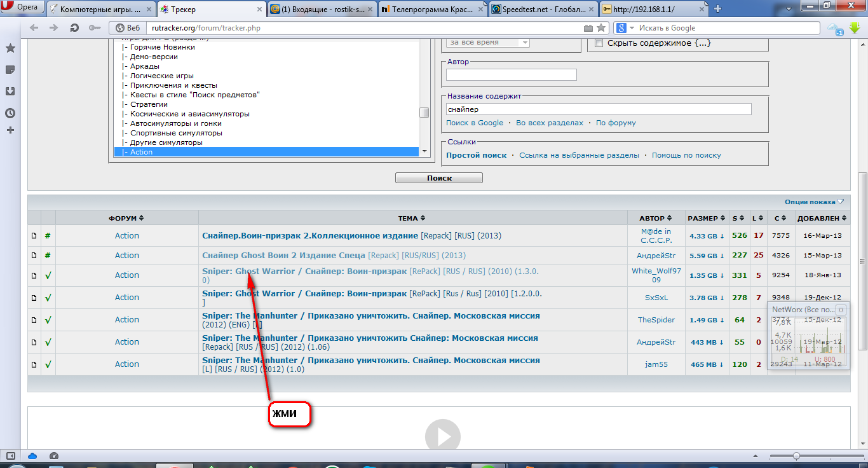Viewport: 868px width, 468px height.
Task: Open author M@de in C.C.C.P. profile
Action: coord(656,236)
